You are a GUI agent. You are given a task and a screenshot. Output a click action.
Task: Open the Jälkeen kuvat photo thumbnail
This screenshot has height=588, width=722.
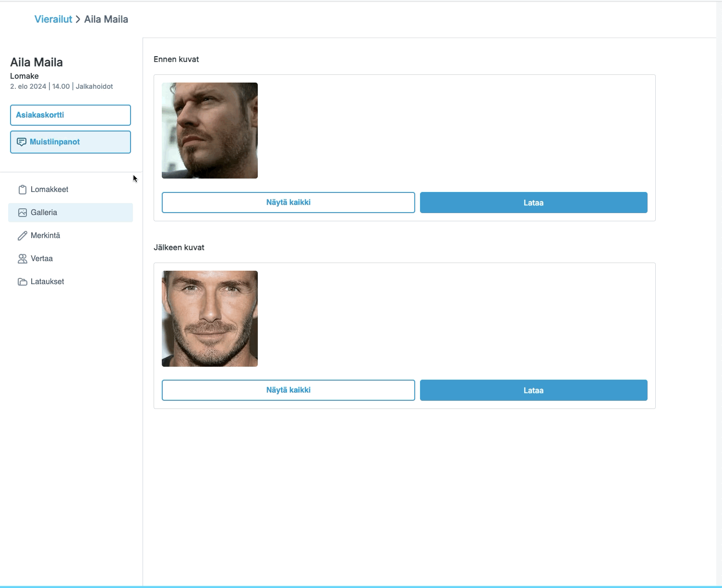[210, 319]
